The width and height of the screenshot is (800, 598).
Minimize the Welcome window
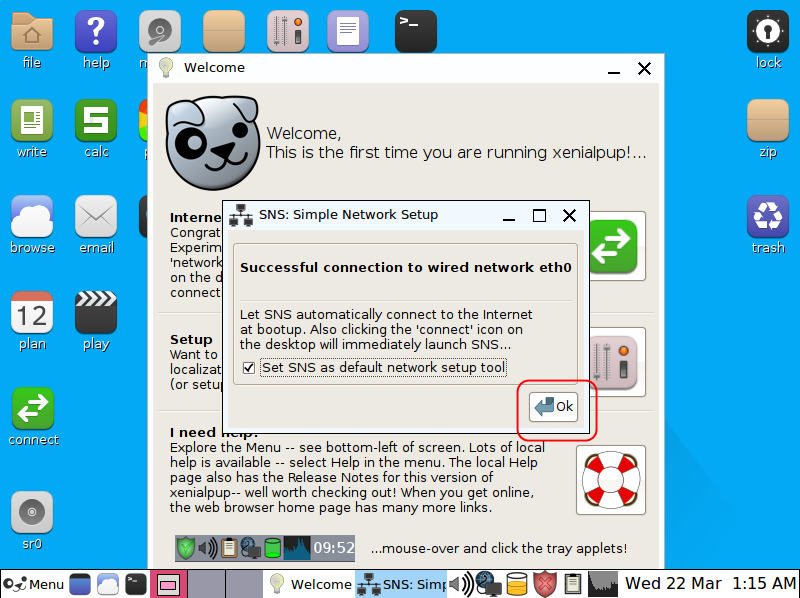614,70
